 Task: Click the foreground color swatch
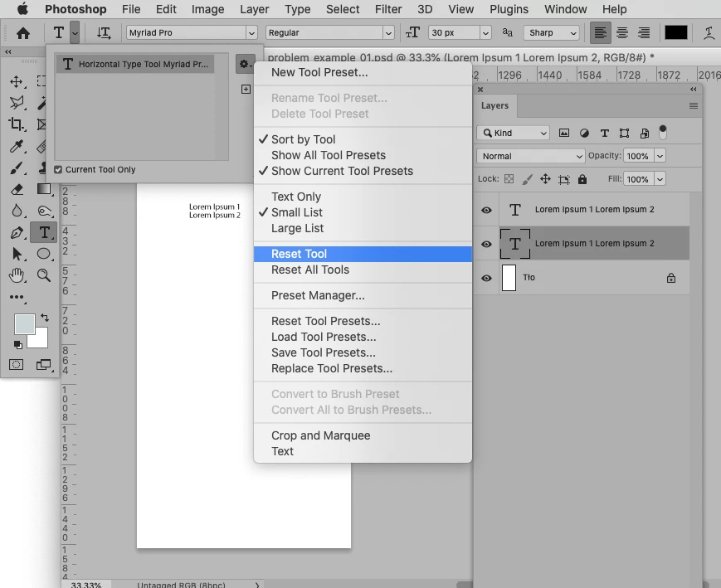24,324
